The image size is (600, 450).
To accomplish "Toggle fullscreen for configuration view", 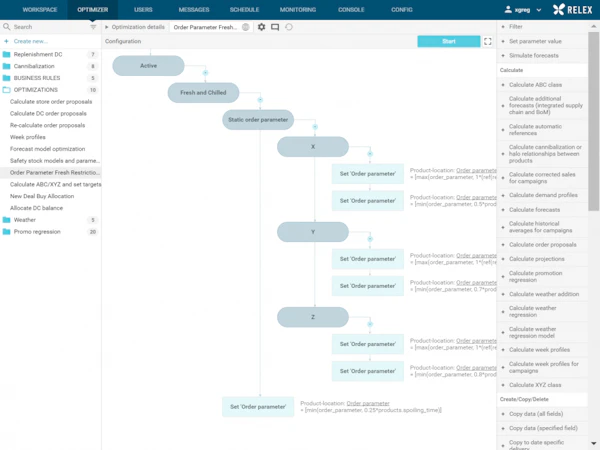I will [x=488, y=41].
